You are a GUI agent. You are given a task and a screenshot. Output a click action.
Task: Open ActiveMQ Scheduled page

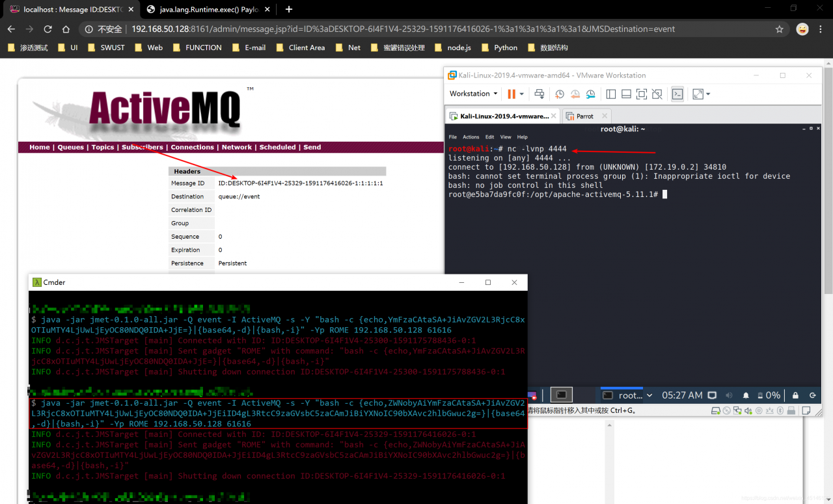[x=278, y=147]
